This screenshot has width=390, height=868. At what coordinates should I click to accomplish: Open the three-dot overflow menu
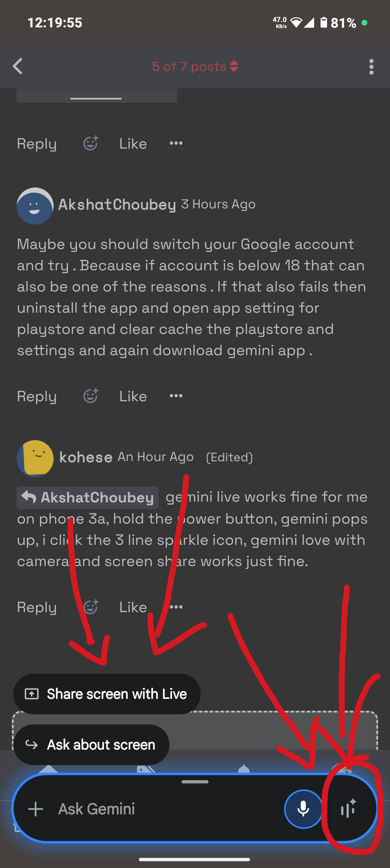[371, 67]
